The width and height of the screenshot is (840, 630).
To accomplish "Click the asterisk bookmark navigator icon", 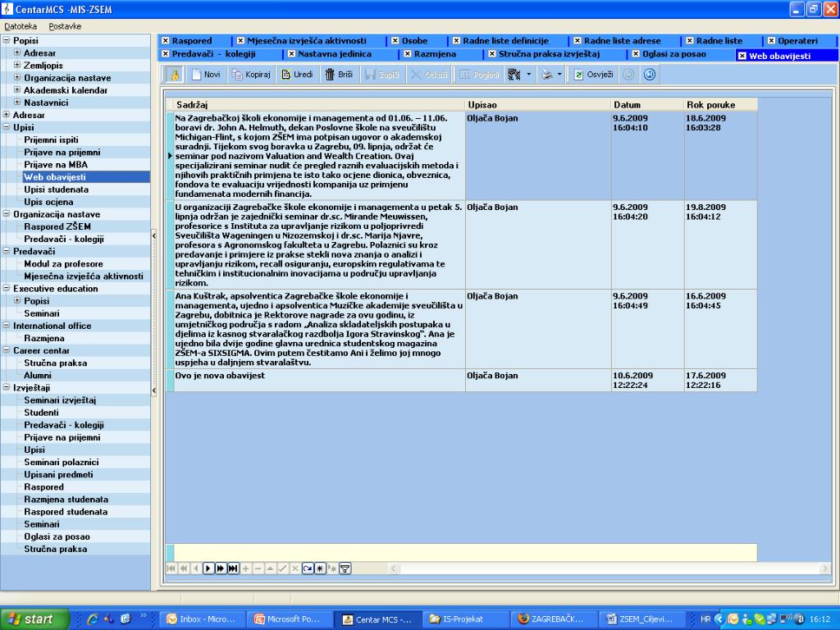I will click(320, 568).
